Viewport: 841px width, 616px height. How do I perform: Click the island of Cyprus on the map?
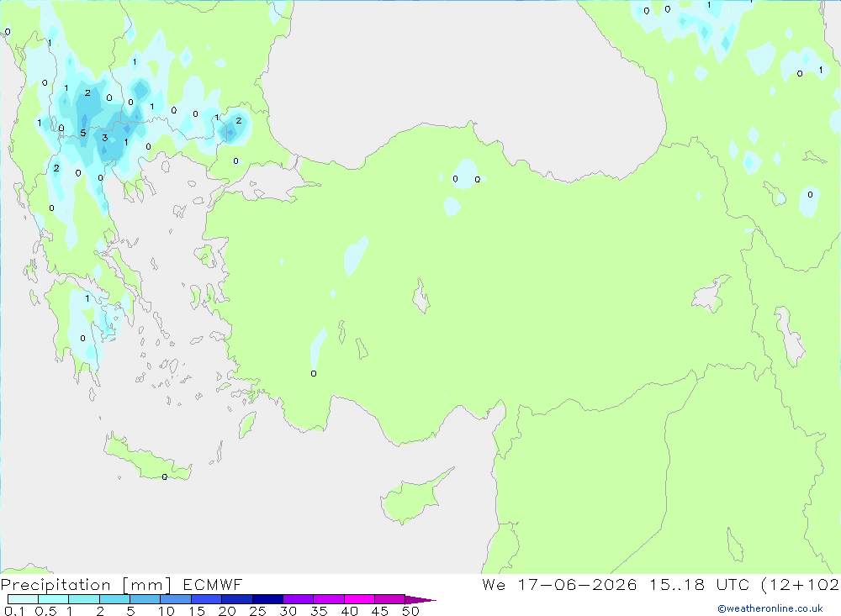(412, 500)
